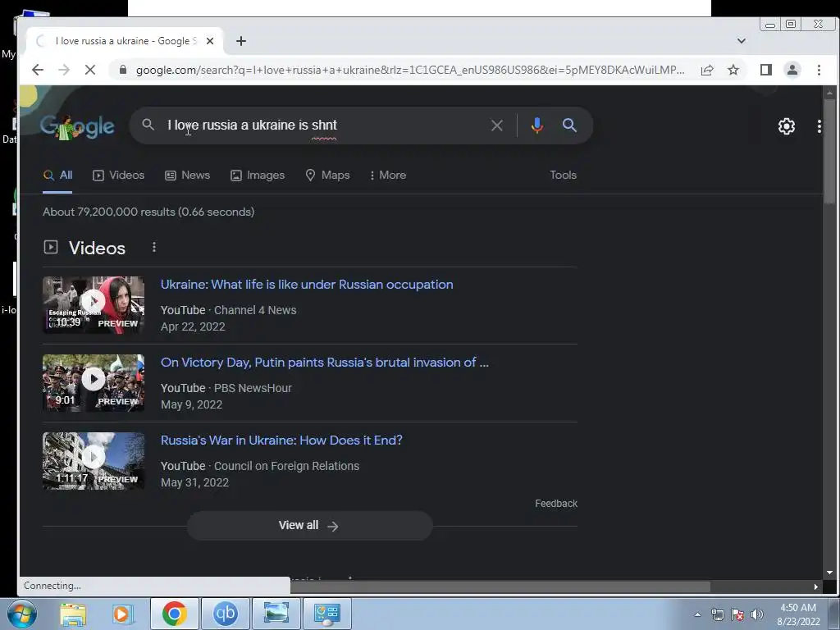Click the Action Center flag tray icon

click(x=737, y=614)
